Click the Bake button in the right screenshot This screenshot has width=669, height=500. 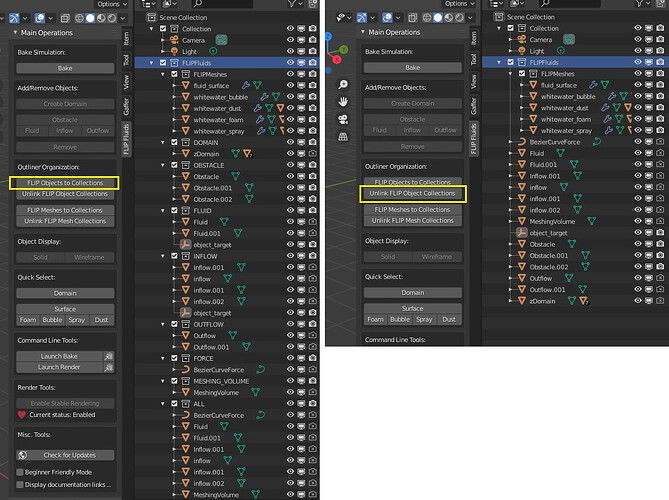[x=413, y=67]
